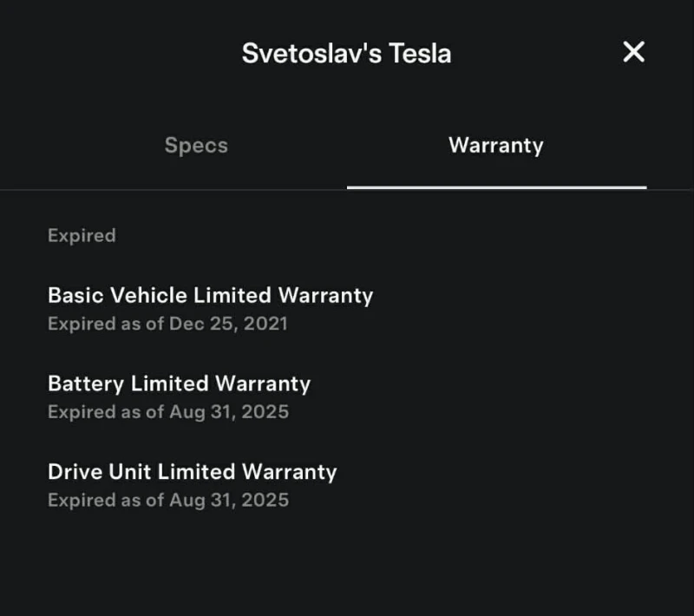694x616 pixels.
Task: Select the Warranty tab
Action: click(495, 146)
